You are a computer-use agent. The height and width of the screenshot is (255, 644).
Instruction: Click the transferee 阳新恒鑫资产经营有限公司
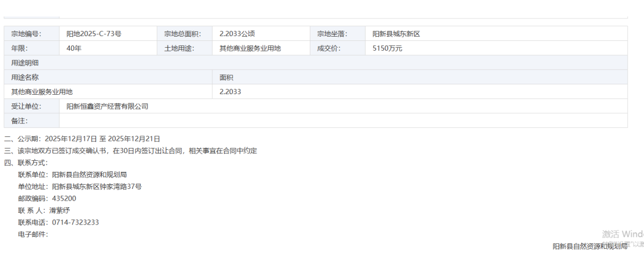click(x=108, y=106)
